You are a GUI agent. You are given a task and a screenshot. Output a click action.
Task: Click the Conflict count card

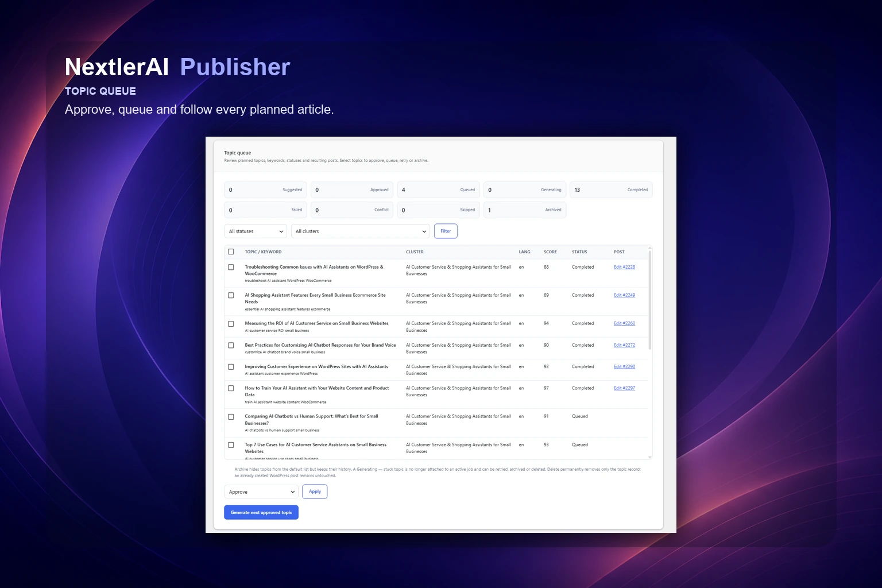coord(352,210)
